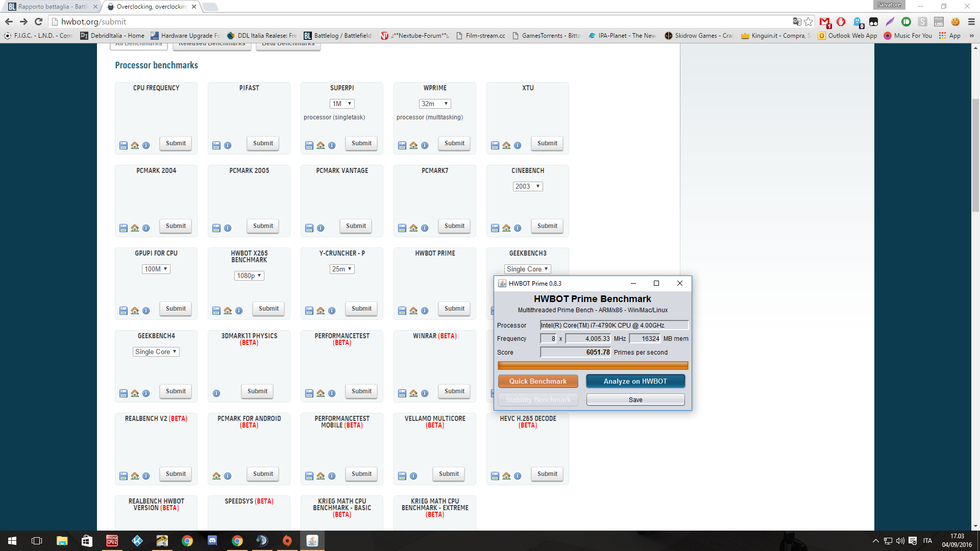This screenshot has height=551, width=980.
Task: Open the Discord app in the taskbar
Action: 212,541
